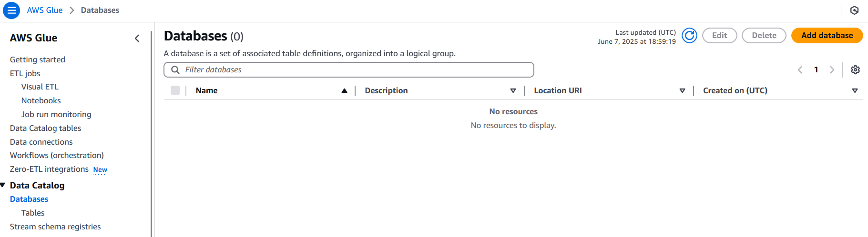The width and height of the screenshot is (868, 237).
Task: Click the Edit button
Action: 720,35
